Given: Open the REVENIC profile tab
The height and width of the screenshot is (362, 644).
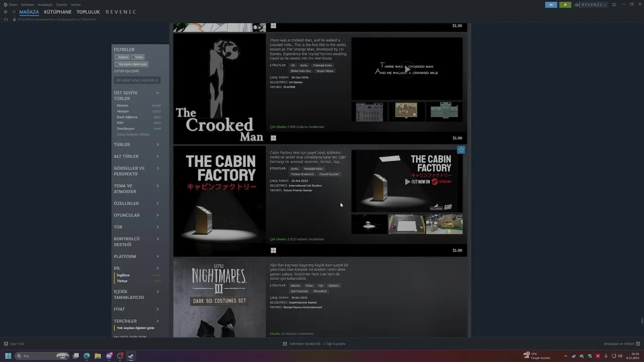Looking at the screenshot, I should pyautogui.click(x=121, y=12).
